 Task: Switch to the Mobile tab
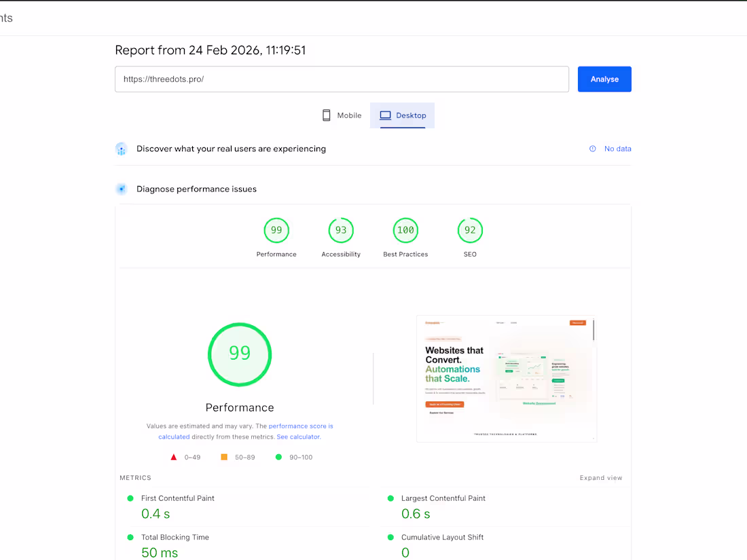pyautogui.click(x=342, y=115)
